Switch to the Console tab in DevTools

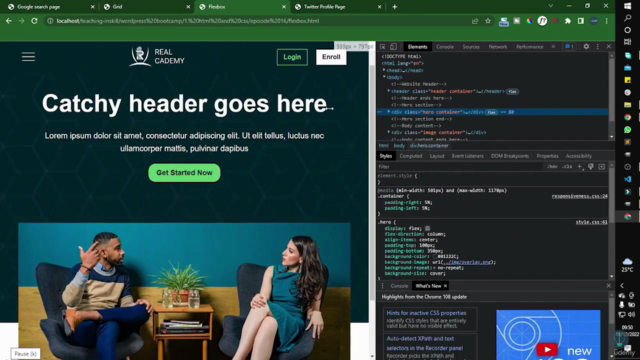click(444, 47)
